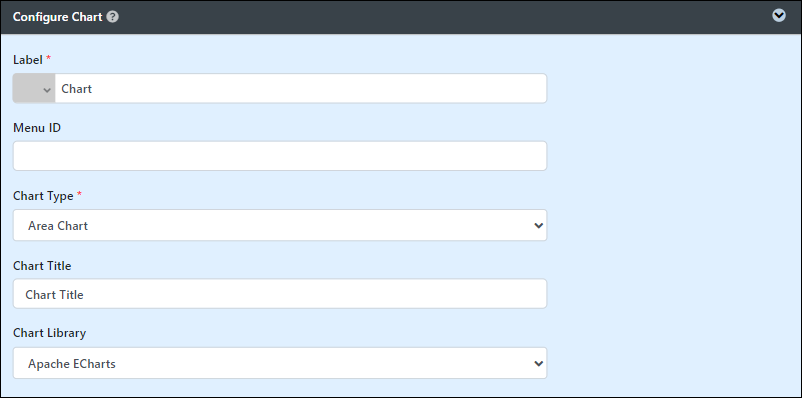Click the arrow on the Chart Library select
The width and height of the screenshot is (802, 398).
click(x=538, y=363)
